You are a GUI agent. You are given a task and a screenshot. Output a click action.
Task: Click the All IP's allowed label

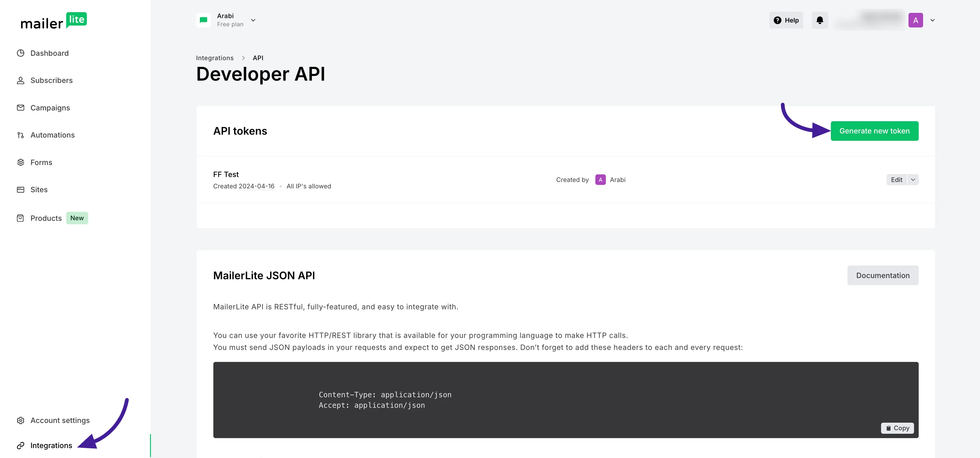[308, 186]
